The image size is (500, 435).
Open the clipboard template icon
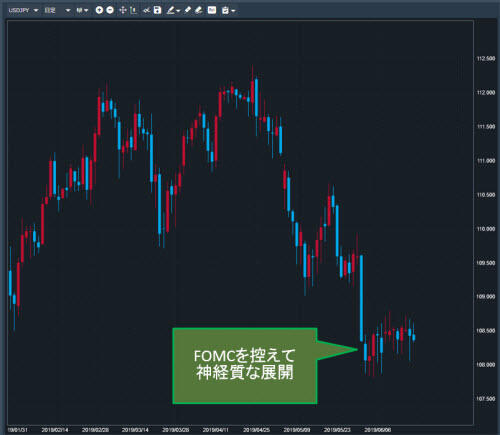[x=225, y=11]
